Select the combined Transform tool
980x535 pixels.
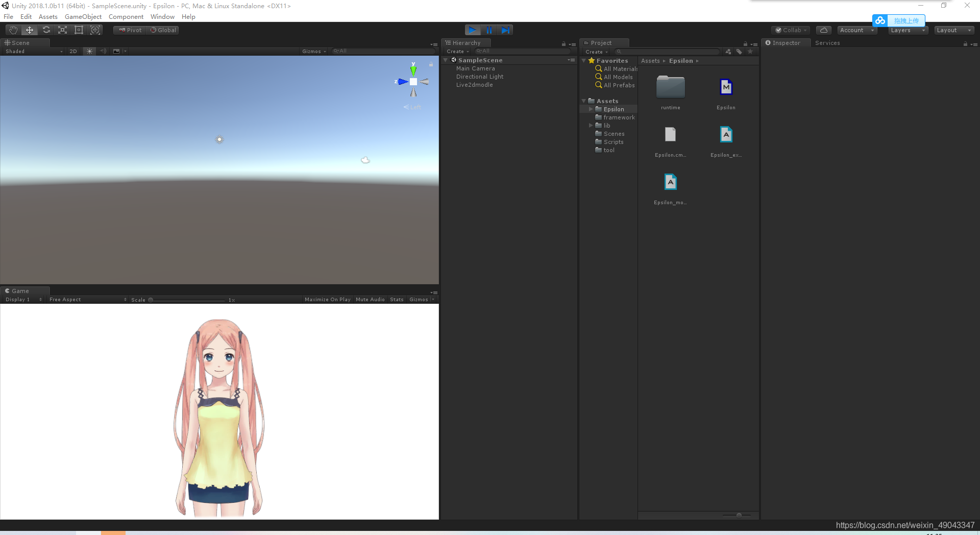click(x=95, y=30)
